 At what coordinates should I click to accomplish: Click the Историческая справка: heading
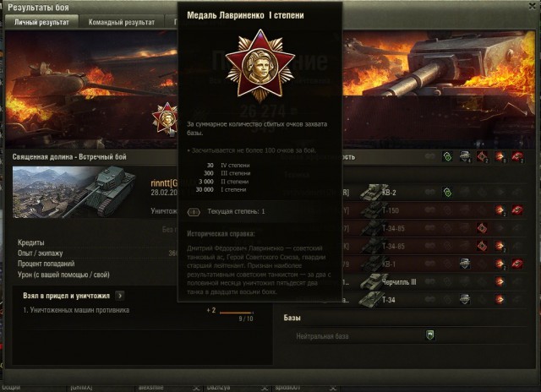click(221, 234)
